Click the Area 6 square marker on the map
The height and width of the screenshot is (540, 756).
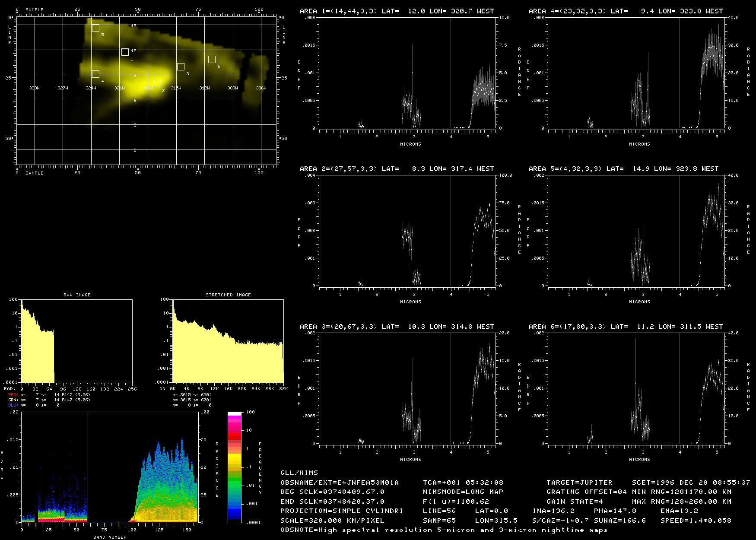point(212,60)
